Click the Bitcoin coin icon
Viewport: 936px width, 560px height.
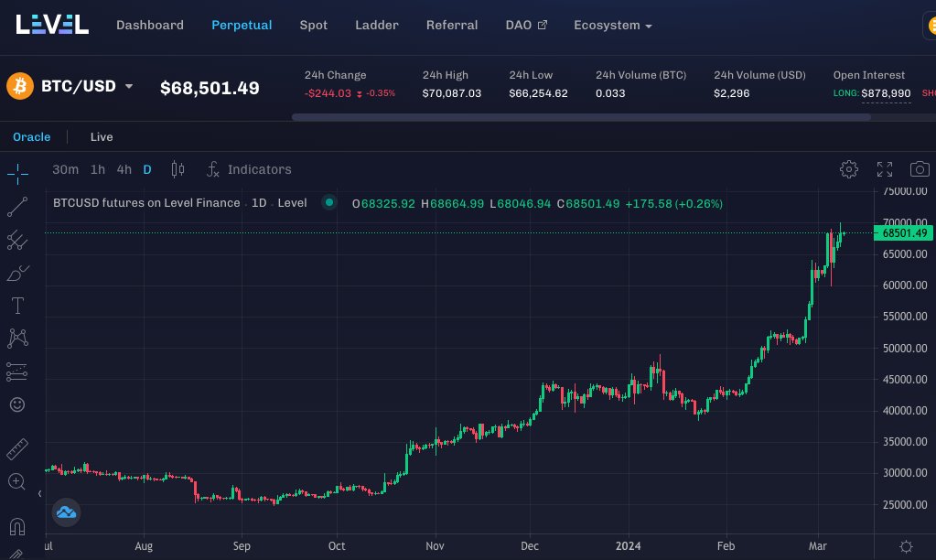pyautogui.click(x=20, y=86)
